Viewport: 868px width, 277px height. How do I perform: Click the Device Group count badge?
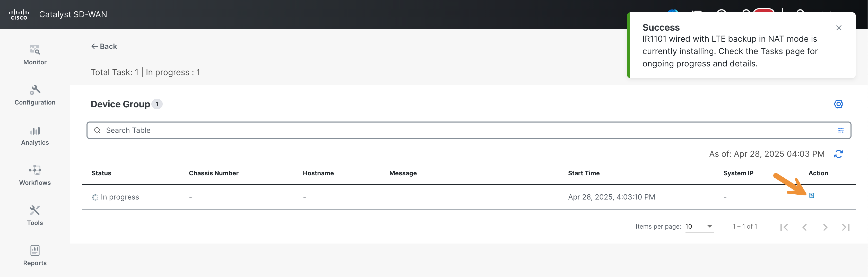pyautogui.click(x=157, y=104)
